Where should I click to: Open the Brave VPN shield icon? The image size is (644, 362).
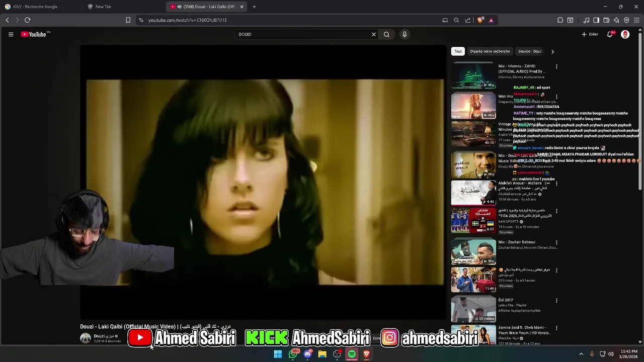(626, 20)
